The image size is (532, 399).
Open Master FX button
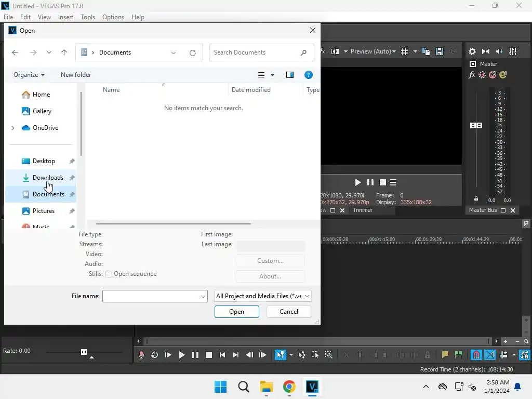pos(472,75)
